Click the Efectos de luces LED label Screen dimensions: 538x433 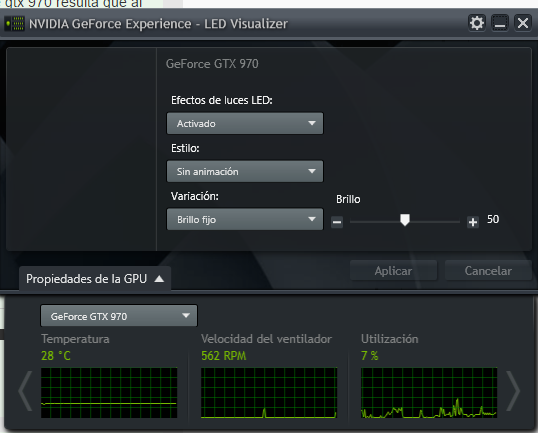pos(222,100)
